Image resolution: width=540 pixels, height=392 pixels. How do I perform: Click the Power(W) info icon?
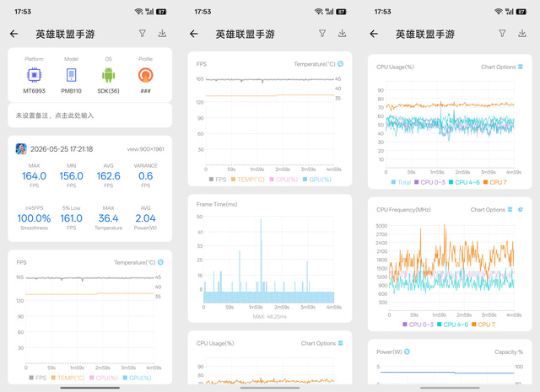[x=407, y=352]
